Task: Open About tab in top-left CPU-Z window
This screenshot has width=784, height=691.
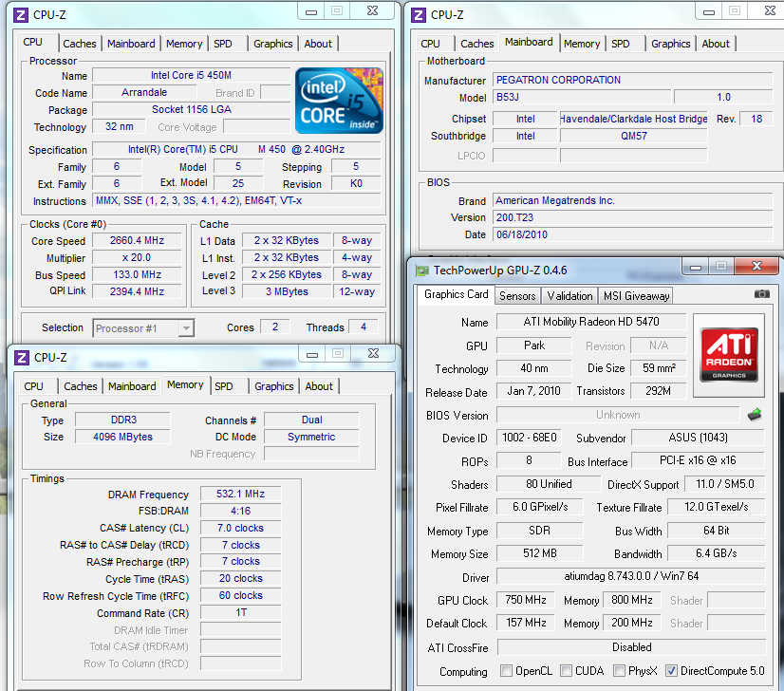Action: [318, 44]
